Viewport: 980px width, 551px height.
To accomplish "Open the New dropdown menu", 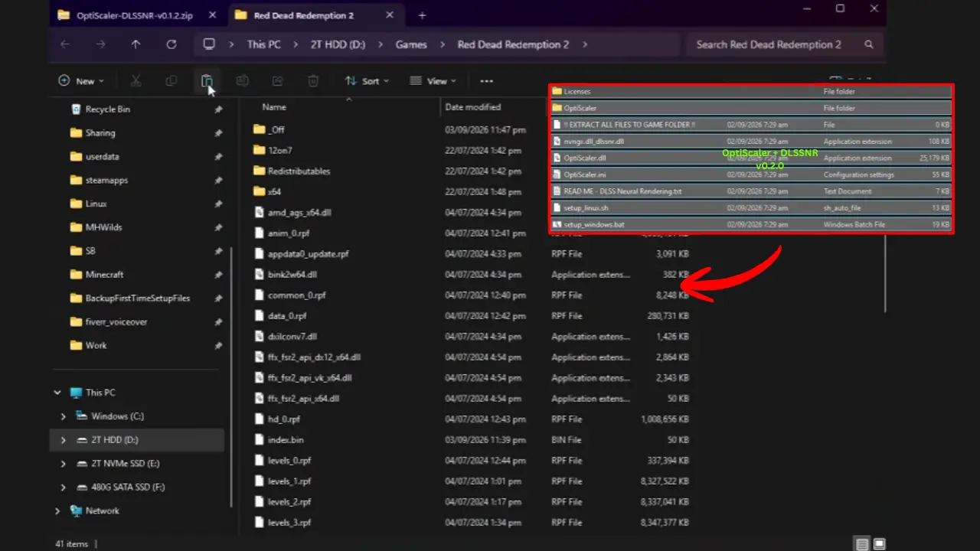I will pyautogui.click(x=80, y=81).
